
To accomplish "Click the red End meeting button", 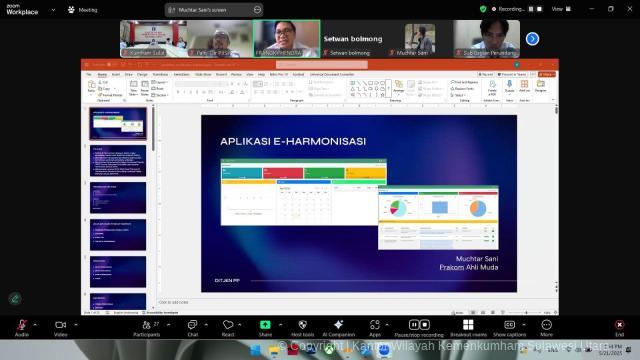I will pyautogui.click(x=620, y=325).
